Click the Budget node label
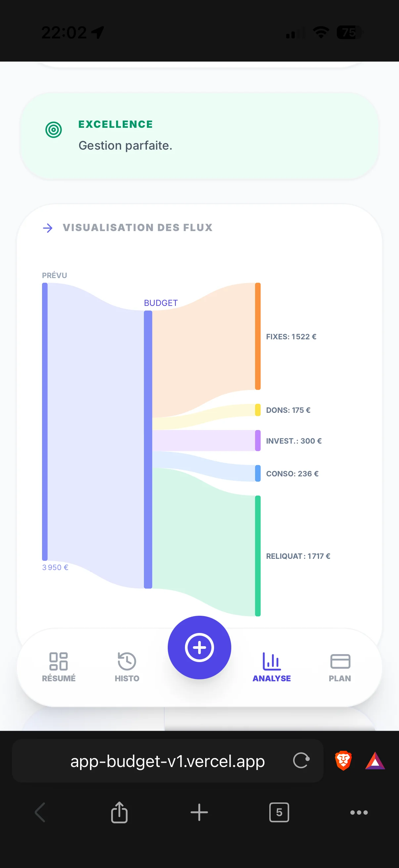The height and width of the screenshot is (868, 399). tap(160, 303)
